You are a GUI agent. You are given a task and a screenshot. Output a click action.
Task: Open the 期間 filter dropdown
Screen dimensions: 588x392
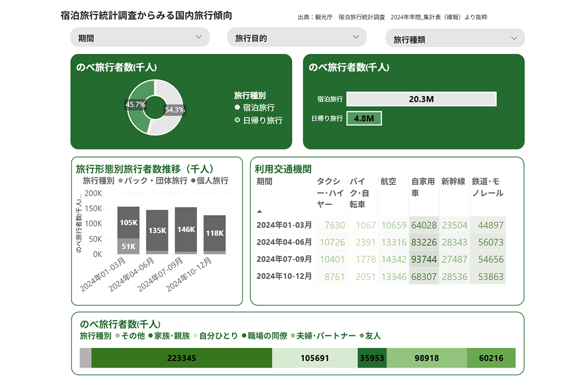coord(140,37)
